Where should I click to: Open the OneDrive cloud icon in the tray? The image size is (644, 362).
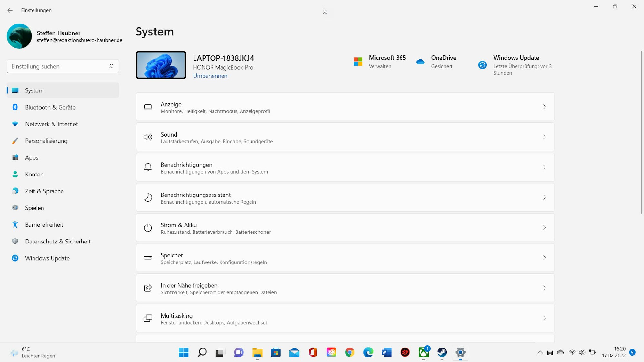561,352
